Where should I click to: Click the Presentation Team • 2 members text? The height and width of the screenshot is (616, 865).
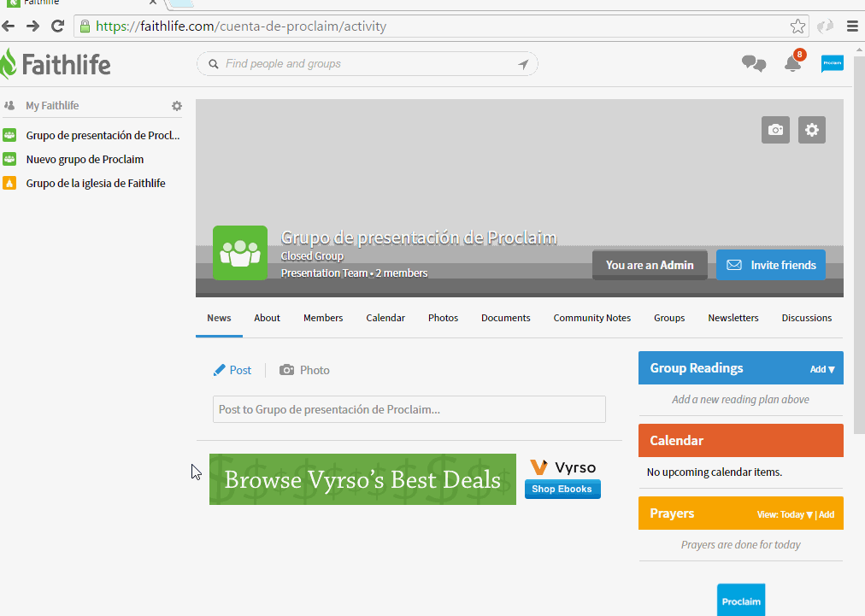tap(354, 273)
